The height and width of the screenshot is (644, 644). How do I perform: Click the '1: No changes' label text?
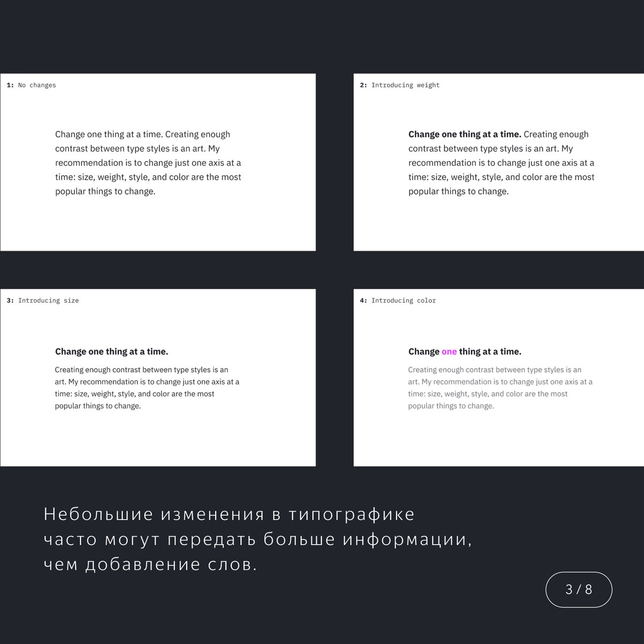31,85
